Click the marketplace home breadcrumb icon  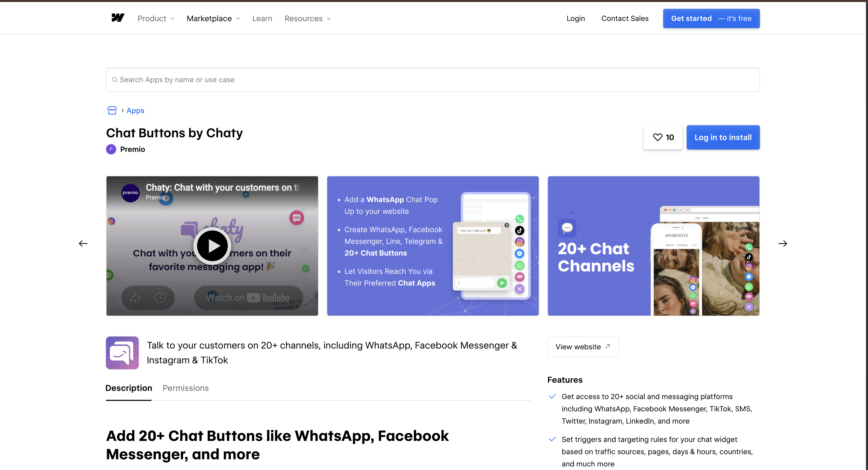(x=112, y=110)
